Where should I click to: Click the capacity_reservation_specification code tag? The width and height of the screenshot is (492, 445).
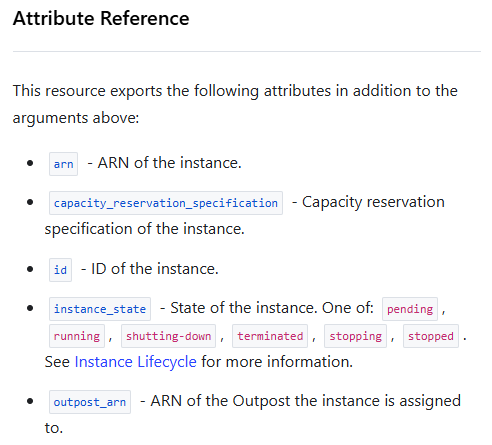166,203
